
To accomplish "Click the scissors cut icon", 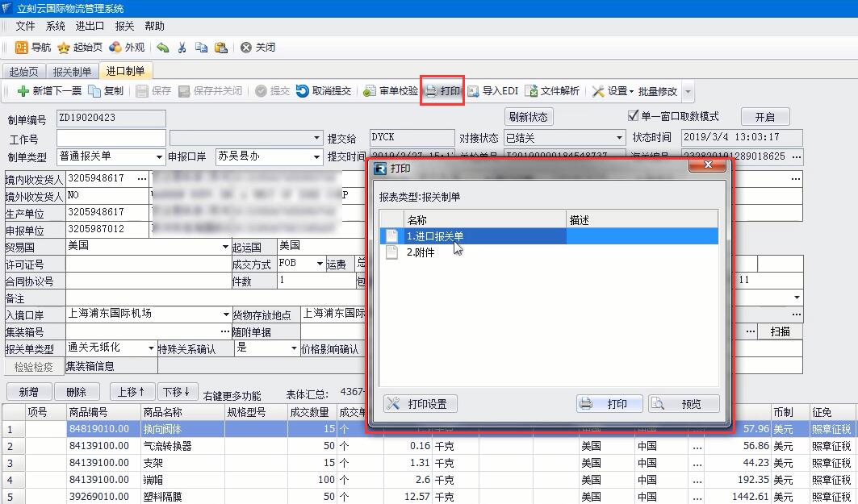I will click(182, 48).
